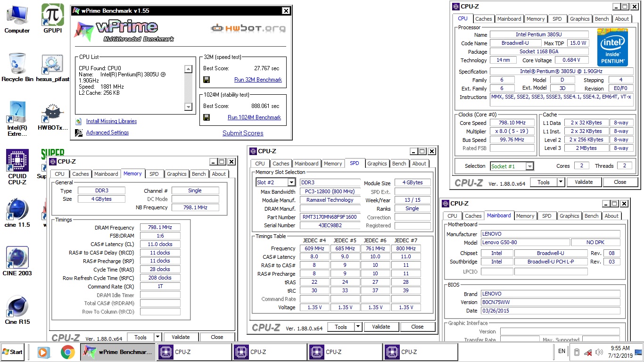Select the last CPU-Z taskbar item
This screenshot has height=362, width=644.
pyautogui.click(x=420, y=352)
